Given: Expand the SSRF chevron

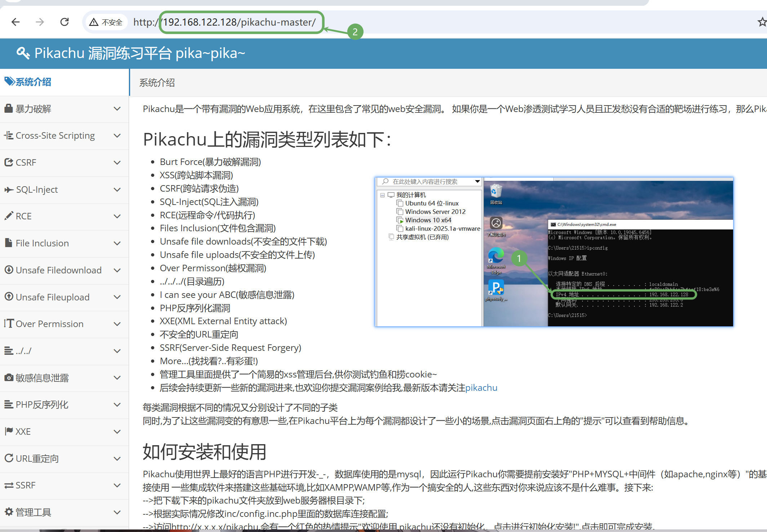Looking at the screenshot, I should [x=117, y=485].
